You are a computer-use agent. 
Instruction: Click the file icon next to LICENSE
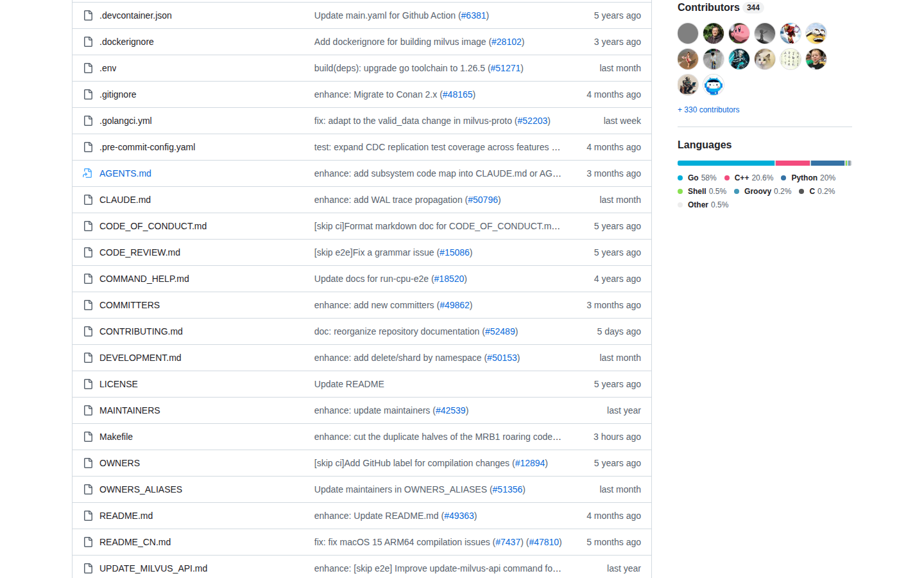[88, 384]
